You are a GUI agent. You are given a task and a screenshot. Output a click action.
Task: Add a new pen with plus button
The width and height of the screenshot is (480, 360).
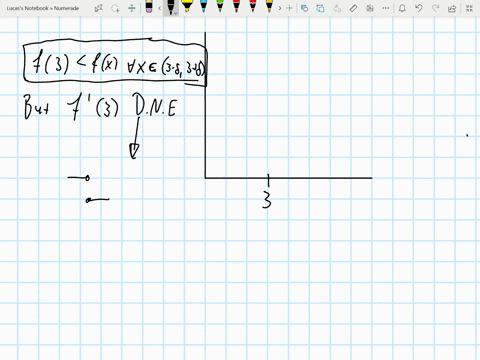coord(289,8)
